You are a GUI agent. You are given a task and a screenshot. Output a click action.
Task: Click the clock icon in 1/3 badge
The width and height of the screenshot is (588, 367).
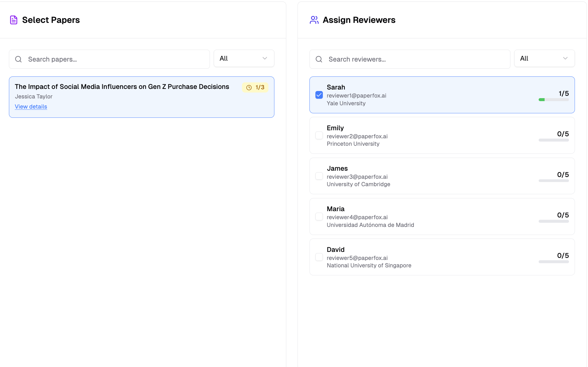coord(249,87)
